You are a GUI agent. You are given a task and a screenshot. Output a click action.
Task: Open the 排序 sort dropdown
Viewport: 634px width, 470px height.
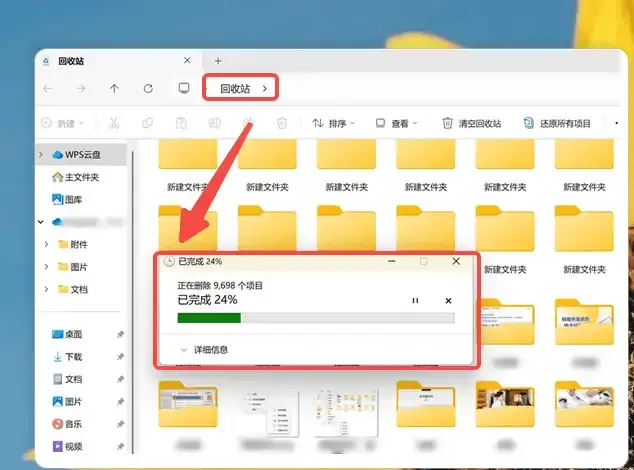pos(334,123)
